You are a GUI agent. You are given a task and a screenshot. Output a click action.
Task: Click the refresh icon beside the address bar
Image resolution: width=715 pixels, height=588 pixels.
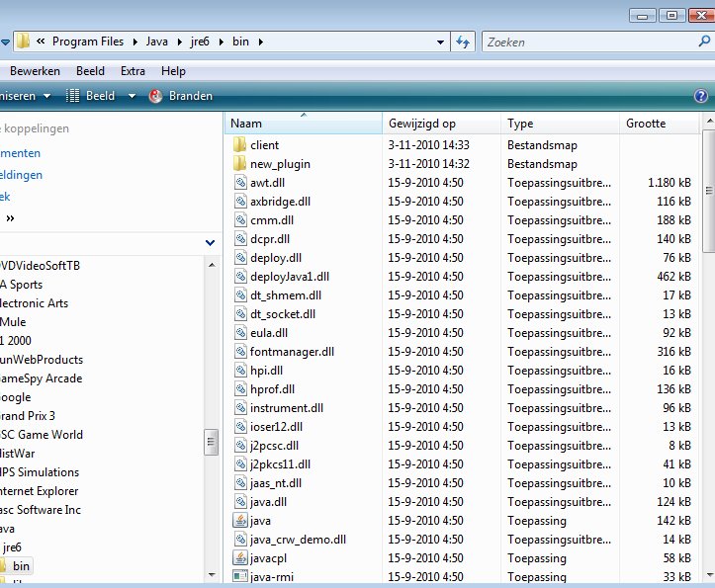point(463,42)
